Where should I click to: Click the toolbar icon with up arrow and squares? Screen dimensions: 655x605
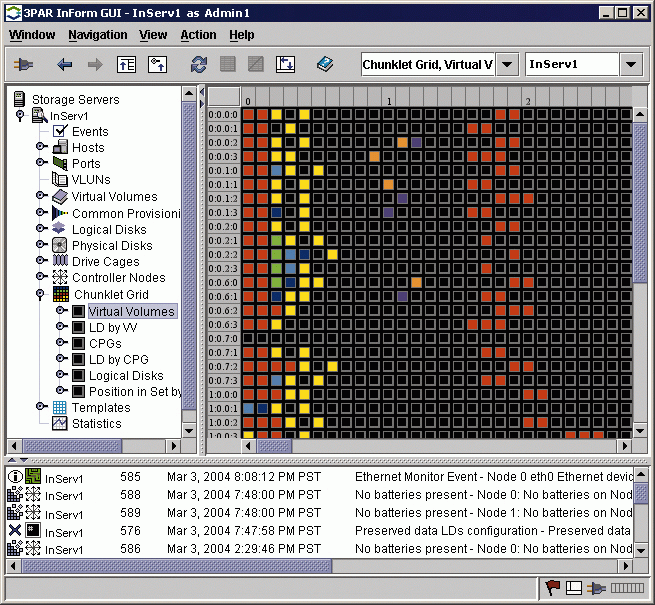point(157,65)
